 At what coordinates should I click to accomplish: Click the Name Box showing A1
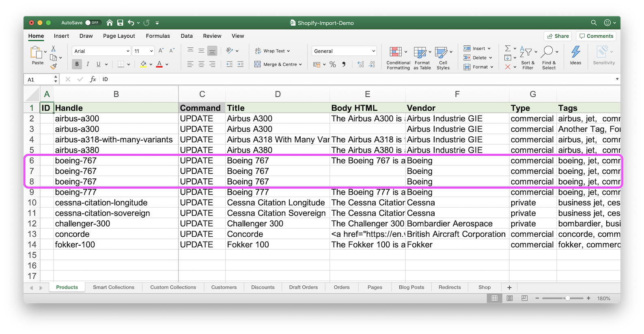pyautogui.click(x=39, y=79)
